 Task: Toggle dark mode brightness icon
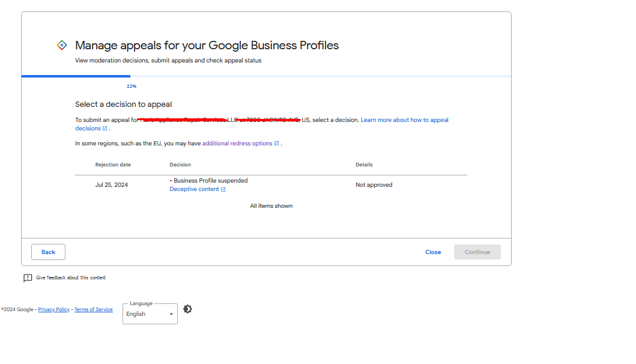click(187, 309)
